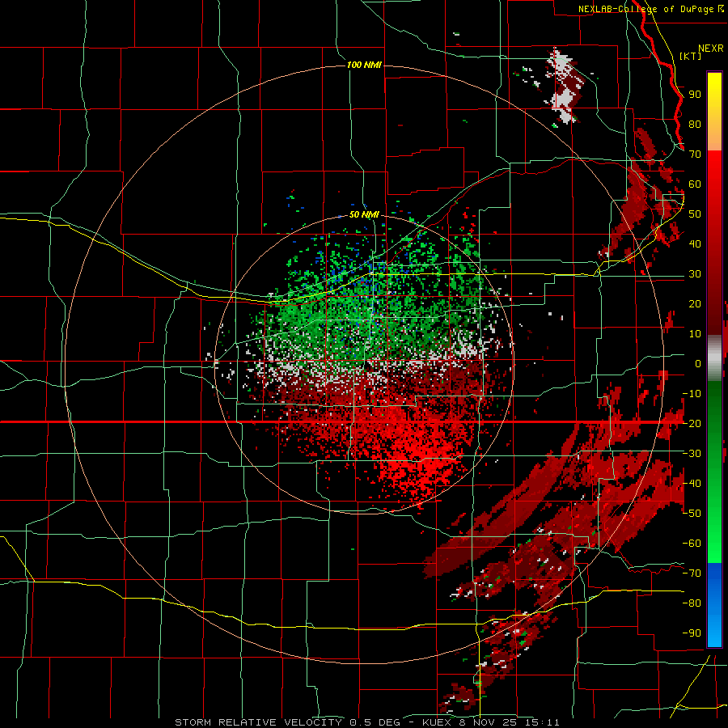Viewport: 728px width, 728px height.
Task: Click the positive 30 value on the velocity scale
Action: click(x=695, y=274)
